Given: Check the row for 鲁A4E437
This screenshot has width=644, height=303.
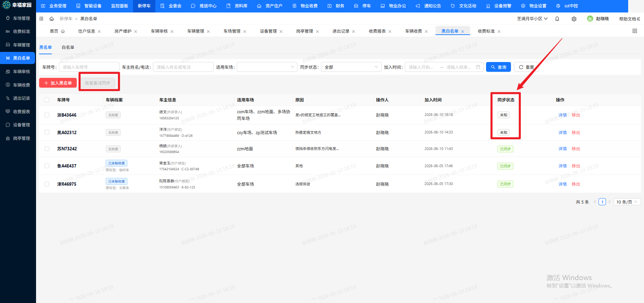Looking at the screenshot, I should tap(47, 166).
